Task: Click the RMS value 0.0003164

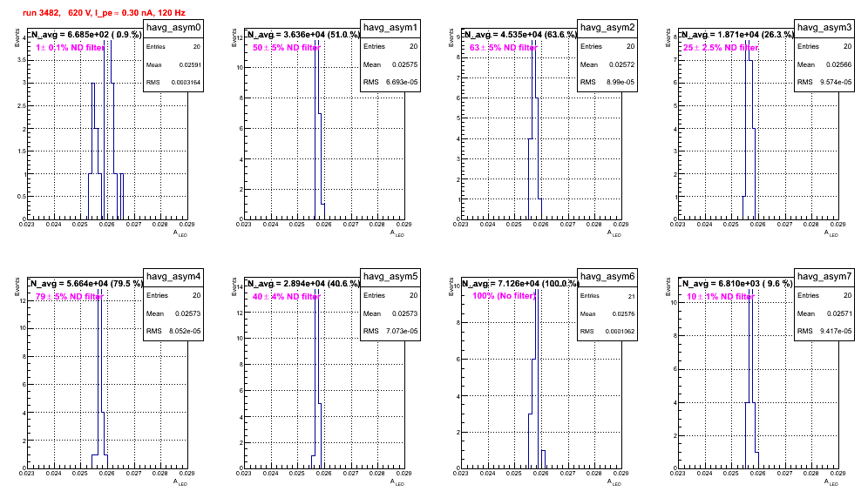Action: coord(186,83)
